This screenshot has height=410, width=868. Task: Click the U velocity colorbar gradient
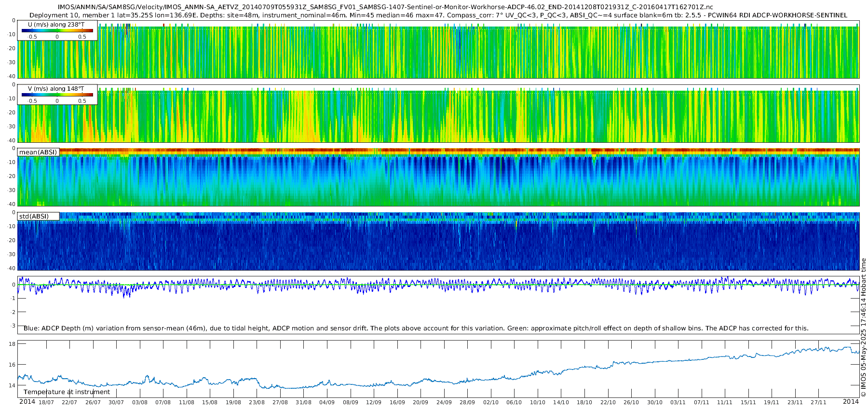57,30
